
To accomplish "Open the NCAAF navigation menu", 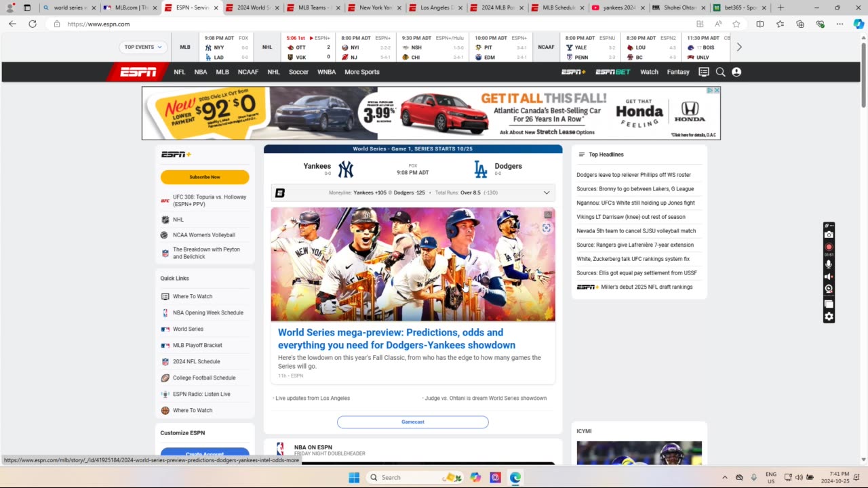I will 248,72.
